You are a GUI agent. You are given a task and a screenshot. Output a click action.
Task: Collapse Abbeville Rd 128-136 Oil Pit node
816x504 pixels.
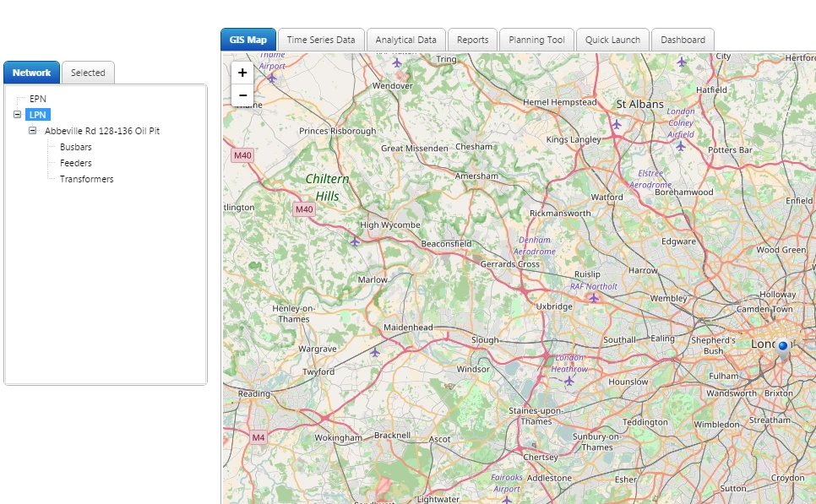[x=32, y=131]
